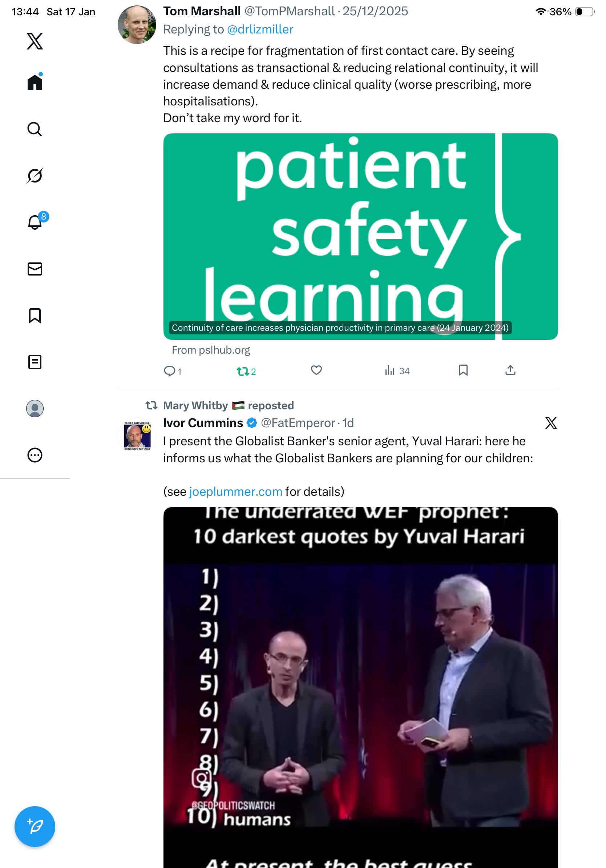Open the patient safety learning link card
The width and height of the screenshot is (606, 868).
(360, 236)
